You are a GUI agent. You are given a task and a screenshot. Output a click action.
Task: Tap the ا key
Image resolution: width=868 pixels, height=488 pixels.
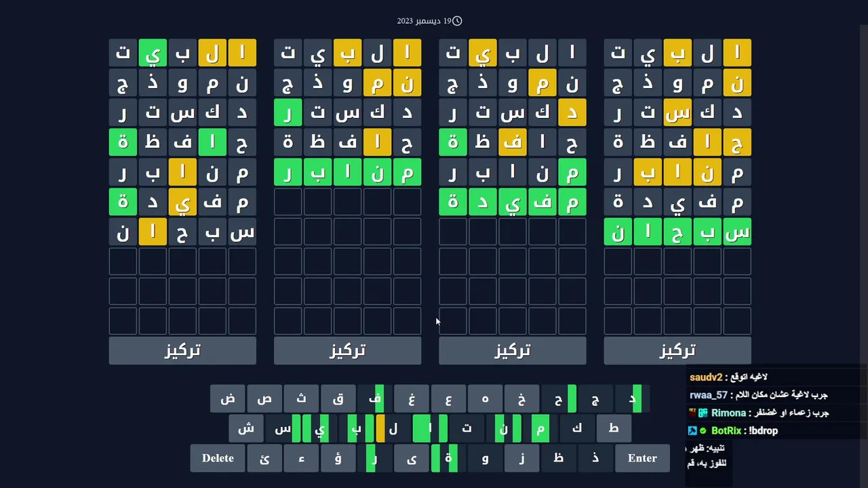(430, 428)
